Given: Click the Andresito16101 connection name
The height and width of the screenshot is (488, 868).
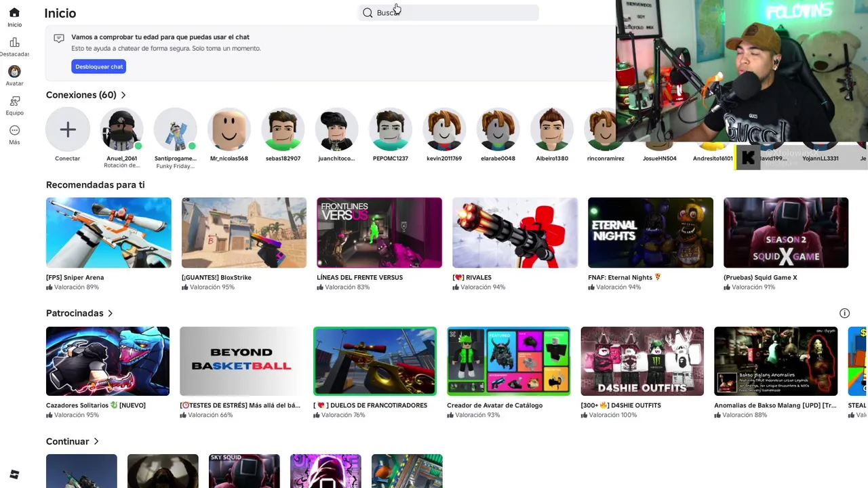Looking at the screenshot, I should pyautogui.click(x=713, y=159).
